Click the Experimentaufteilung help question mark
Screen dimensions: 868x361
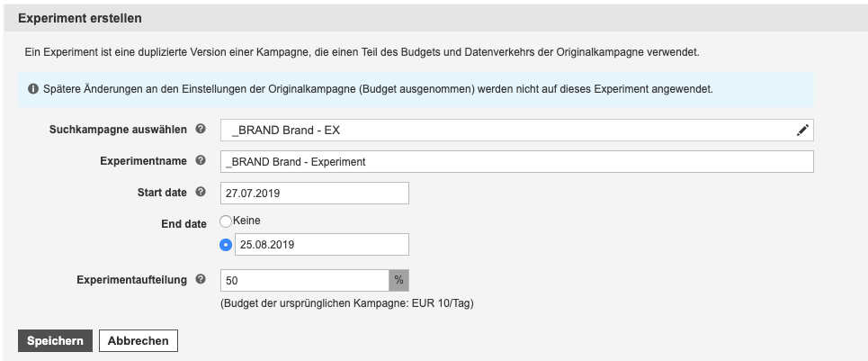(x=201, y=280)
